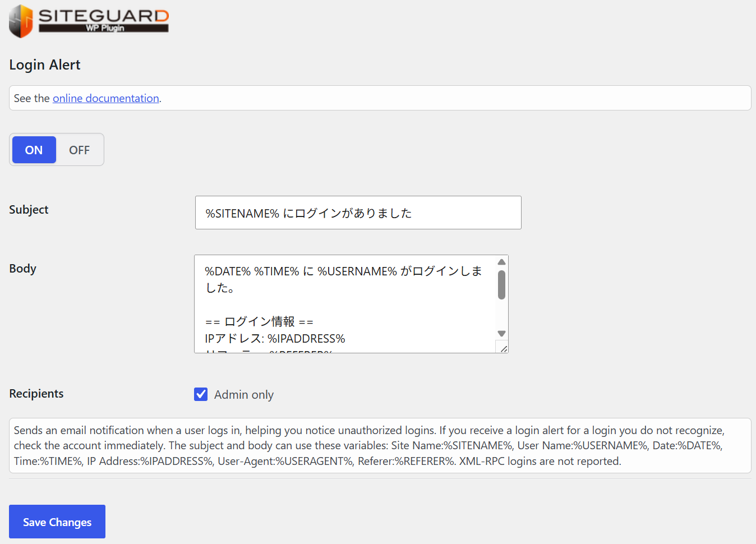Switch Login Alert to OFF

tap(79, 150)
